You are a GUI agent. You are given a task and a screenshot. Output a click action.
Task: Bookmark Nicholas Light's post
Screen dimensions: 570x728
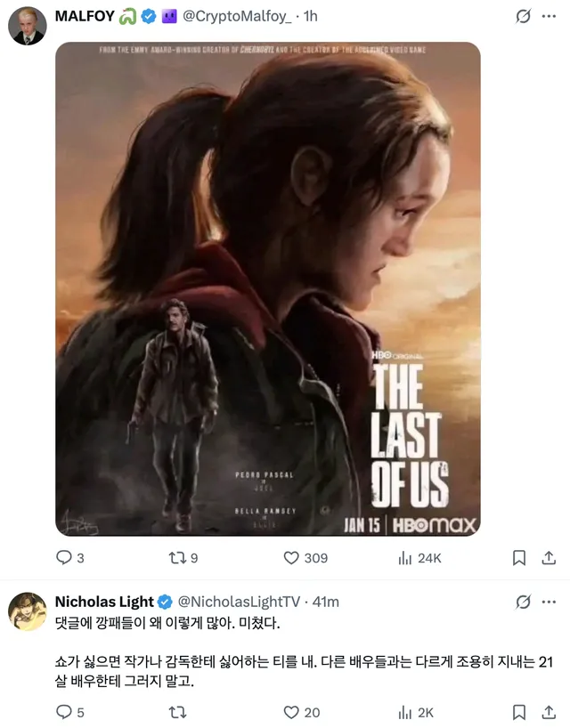click(x=519, y=712)
